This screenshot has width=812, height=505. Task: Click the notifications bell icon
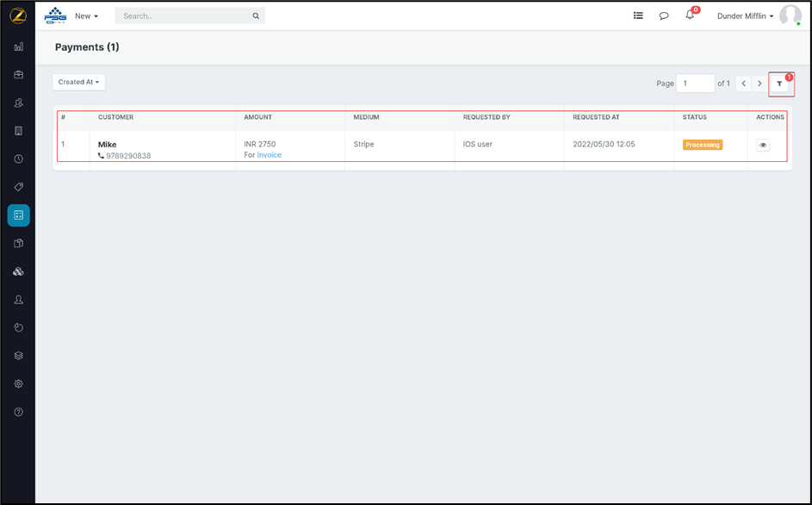690,16
